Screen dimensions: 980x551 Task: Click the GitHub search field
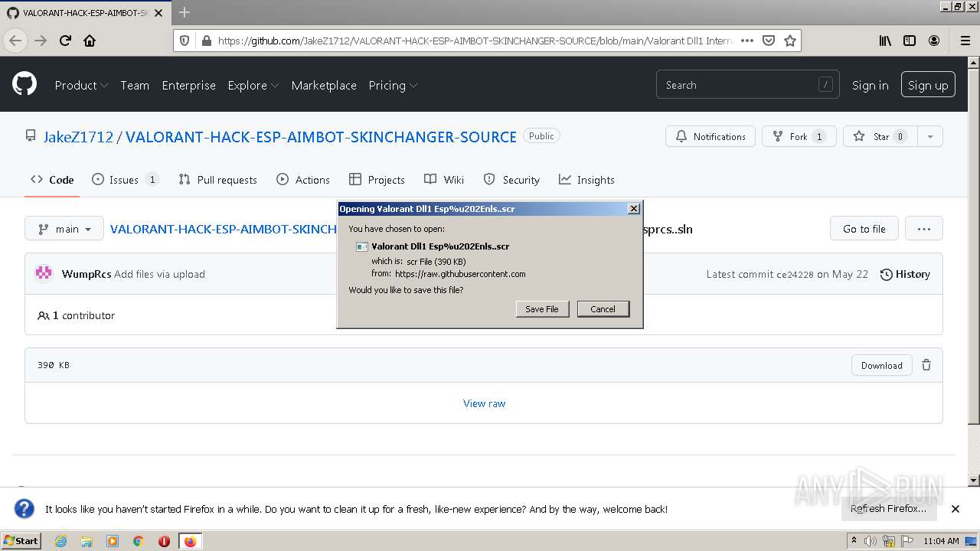(747, 85)
